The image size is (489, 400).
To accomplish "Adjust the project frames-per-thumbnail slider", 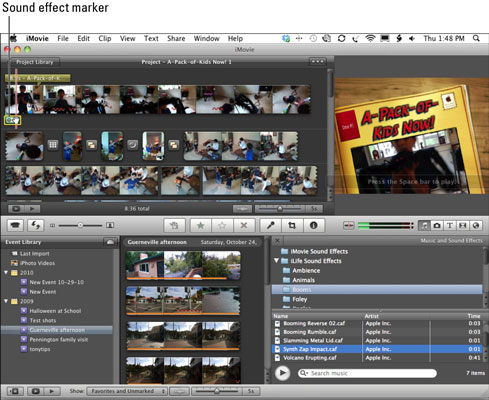I will click(279, 209).
